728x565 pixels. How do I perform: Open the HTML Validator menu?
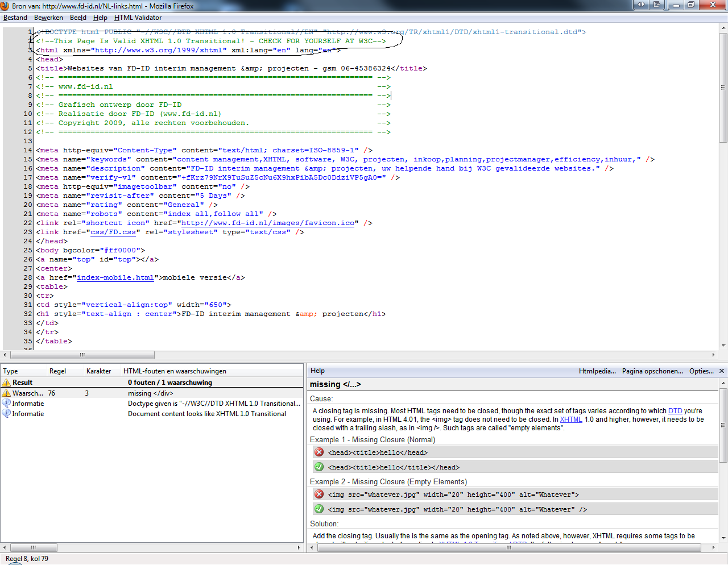point(138,18)
